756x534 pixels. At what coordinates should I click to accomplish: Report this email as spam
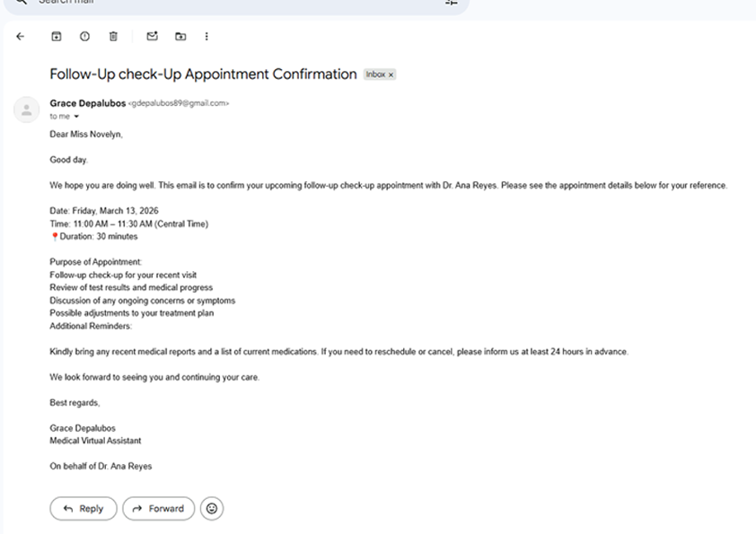click(85, 36)
